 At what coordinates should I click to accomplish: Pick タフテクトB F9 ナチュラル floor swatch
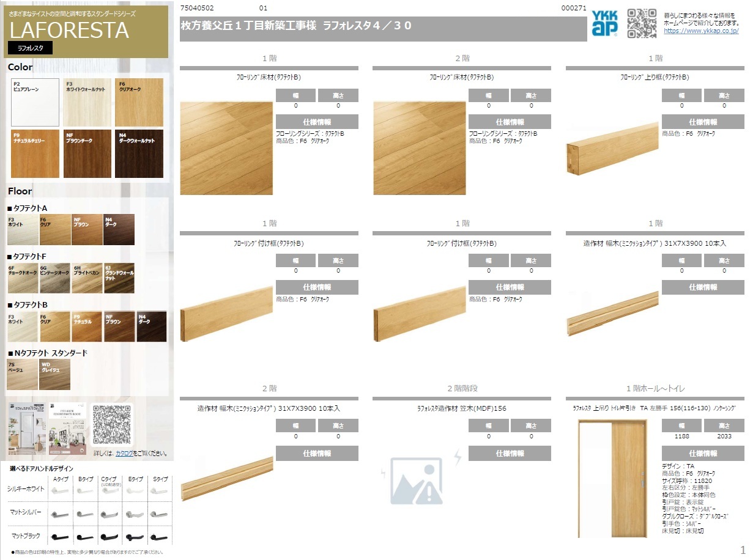87,326
